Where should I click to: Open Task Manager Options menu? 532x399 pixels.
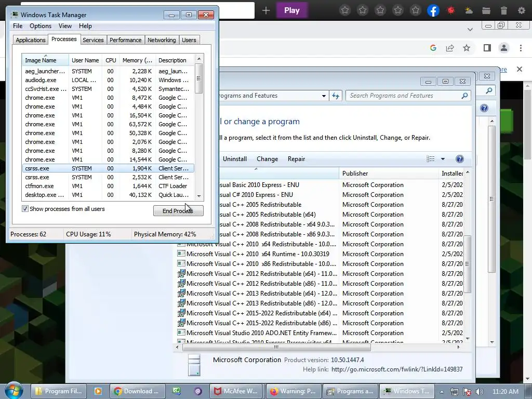[41, 26]
